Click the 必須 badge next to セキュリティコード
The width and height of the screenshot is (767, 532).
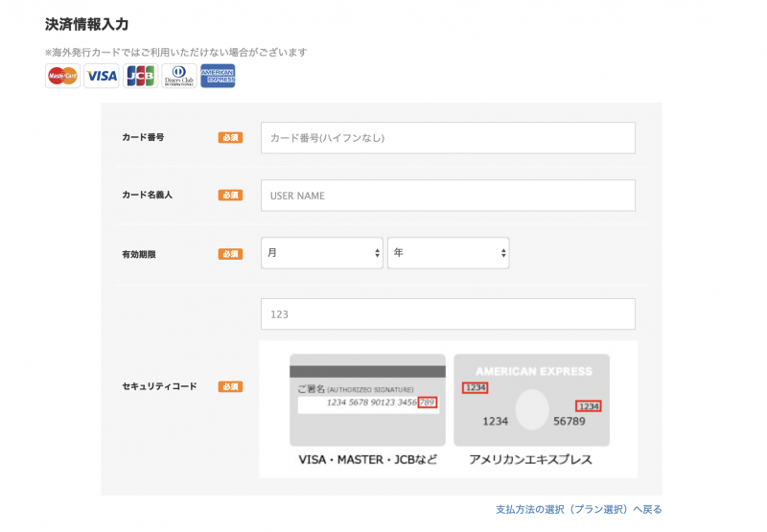230,386
